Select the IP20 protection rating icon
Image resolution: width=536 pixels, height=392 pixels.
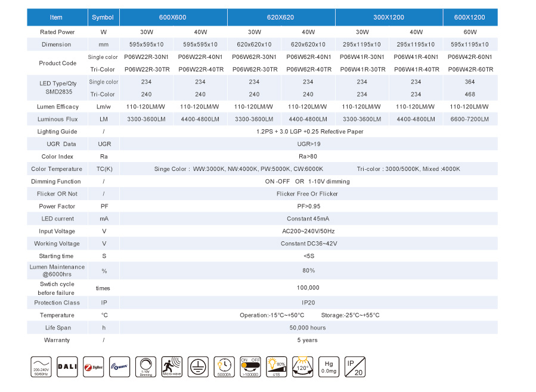pyautogui.click(x=354, y=366)
